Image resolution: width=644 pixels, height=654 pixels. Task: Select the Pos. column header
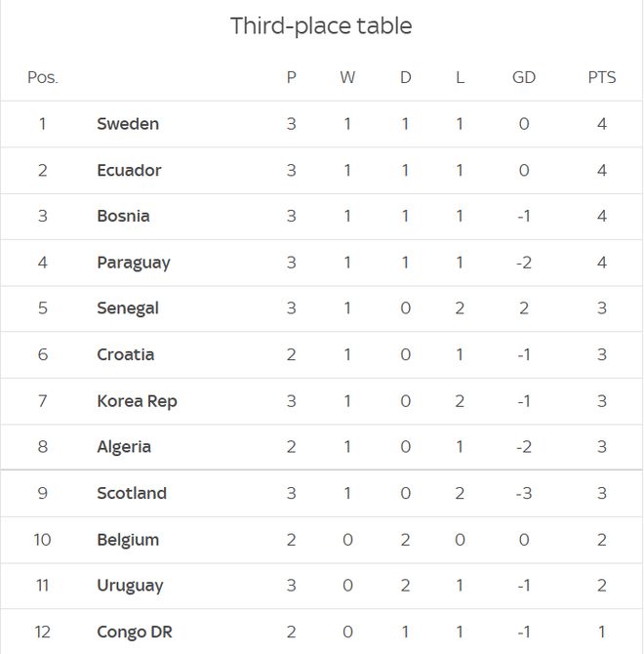point(43,77)
